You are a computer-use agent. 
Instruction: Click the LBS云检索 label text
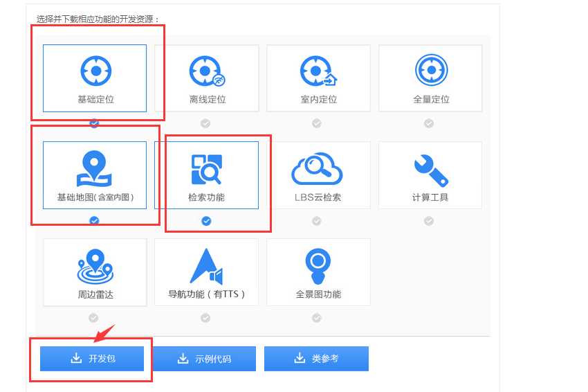click(318, 197)
